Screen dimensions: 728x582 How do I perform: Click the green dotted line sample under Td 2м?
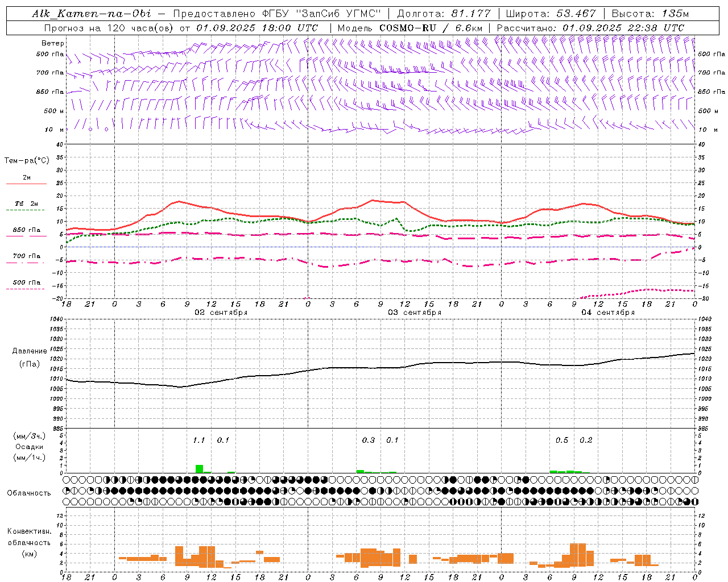(26, 210)
